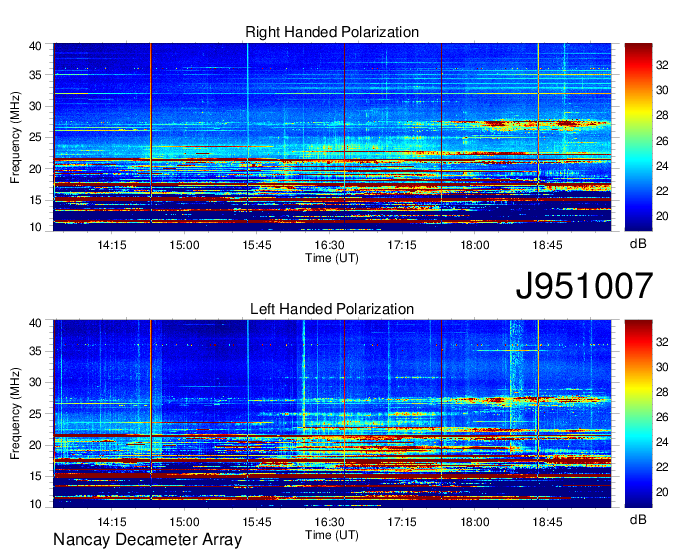Select the Left Handed Polarization spectrogram image
Screen dimensions: 680x552
tap(332, 414)
